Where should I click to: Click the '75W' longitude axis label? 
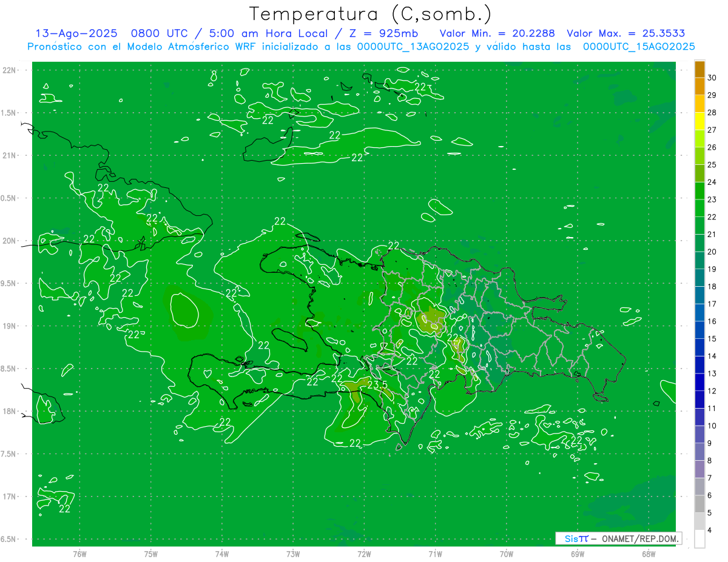(x=151, y=554)
